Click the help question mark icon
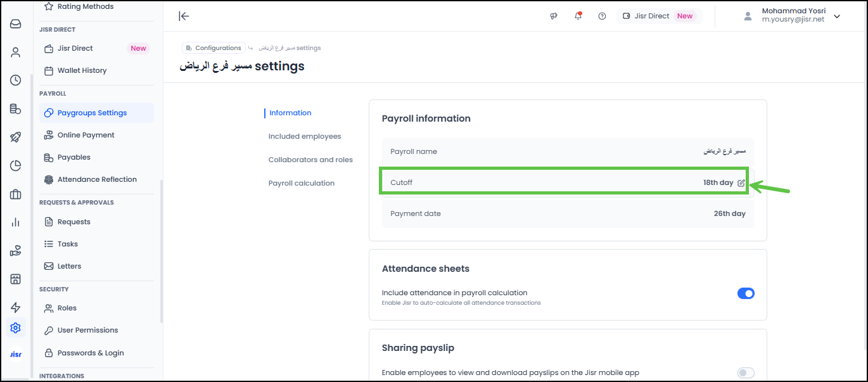 click(602, 16)
